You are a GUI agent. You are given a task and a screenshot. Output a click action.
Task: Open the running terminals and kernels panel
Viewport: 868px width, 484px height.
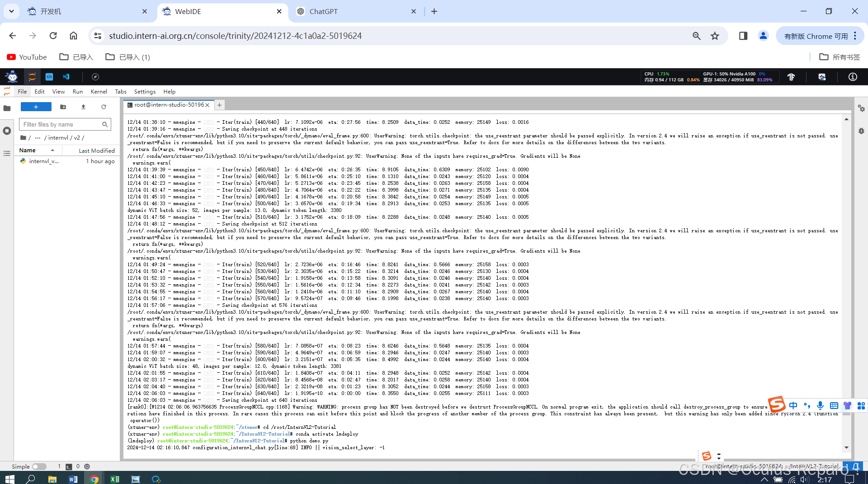coord(7,131)
